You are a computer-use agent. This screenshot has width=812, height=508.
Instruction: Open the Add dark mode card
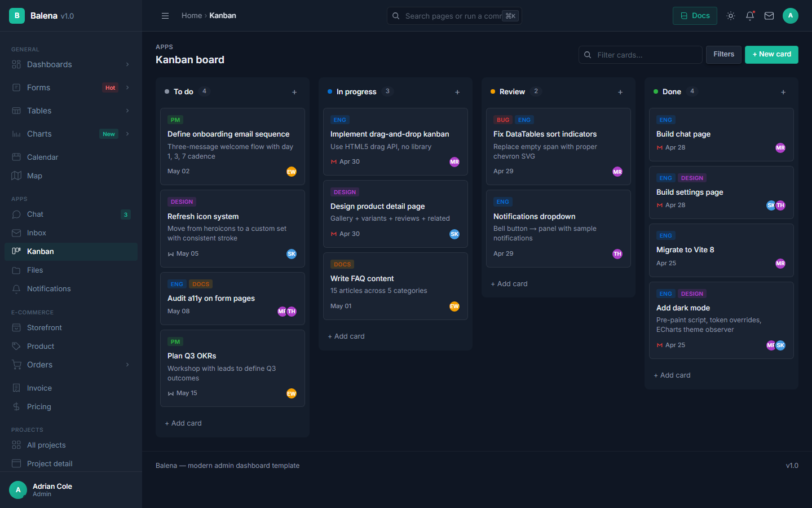coord(721,320)
